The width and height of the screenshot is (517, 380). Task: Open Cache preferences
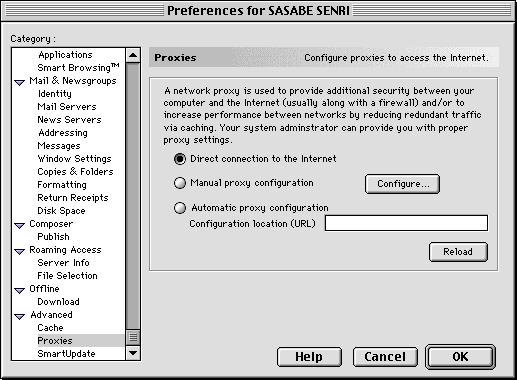point(50,328)
